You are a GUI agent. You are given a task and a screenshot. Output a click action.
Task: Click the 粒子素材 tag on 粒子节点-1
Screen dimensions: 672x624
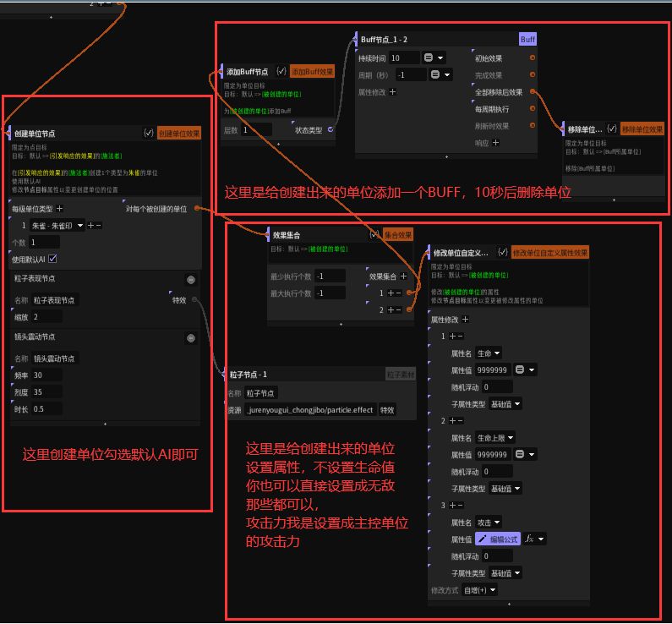(401, 375)
